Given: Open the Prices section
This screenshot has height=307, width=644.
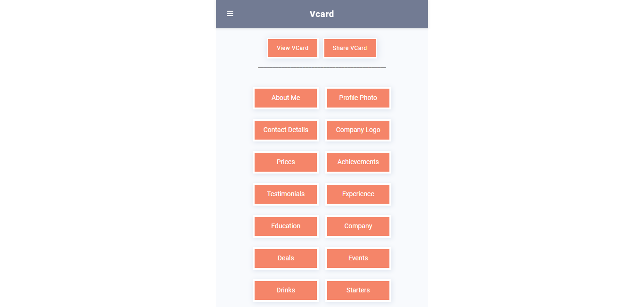Looking at the screenshot, I should [286, 162].
